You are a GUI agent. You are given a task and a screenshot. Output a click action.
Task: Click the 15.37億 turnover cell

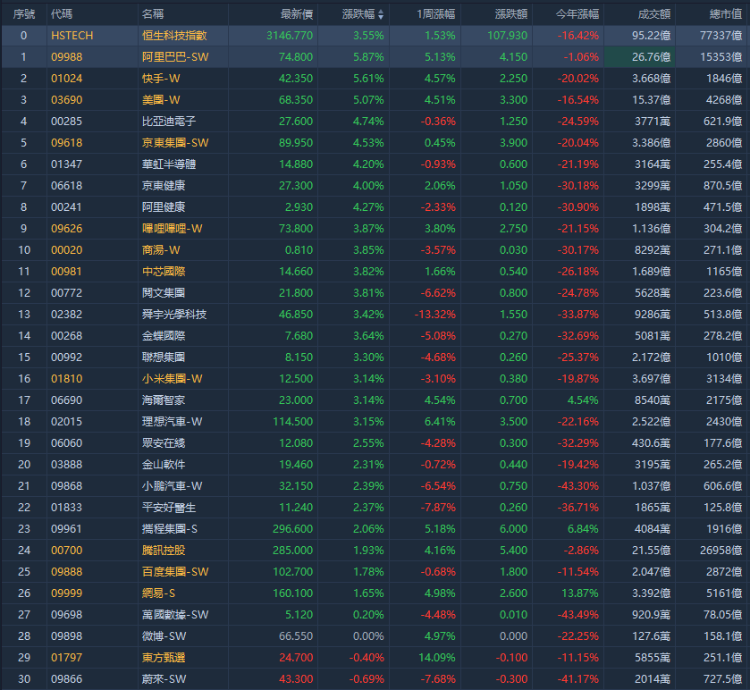click(x=651, y=100)
